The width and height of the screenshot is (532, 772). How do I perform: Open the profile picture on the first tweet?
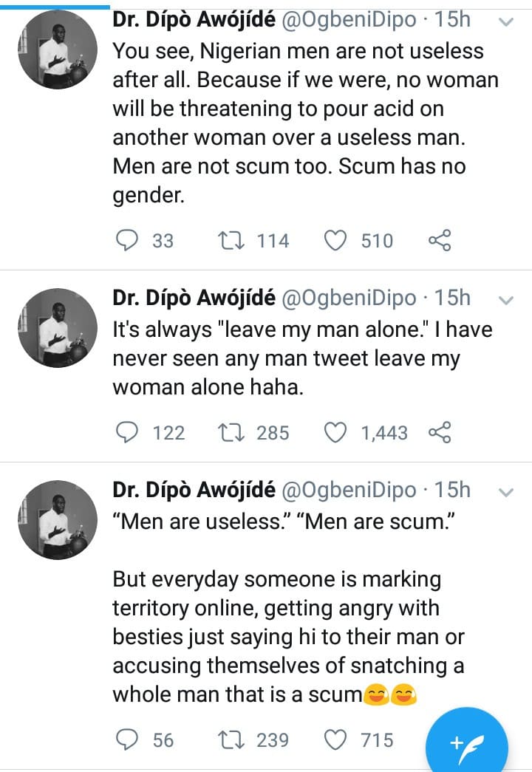coord(57,50)
